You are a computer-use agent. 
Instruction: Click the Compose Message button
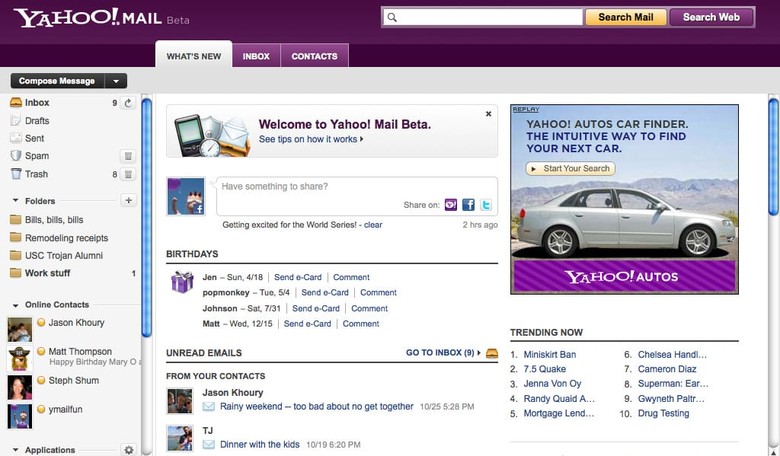pyautogui.click(x=57, y=81)
